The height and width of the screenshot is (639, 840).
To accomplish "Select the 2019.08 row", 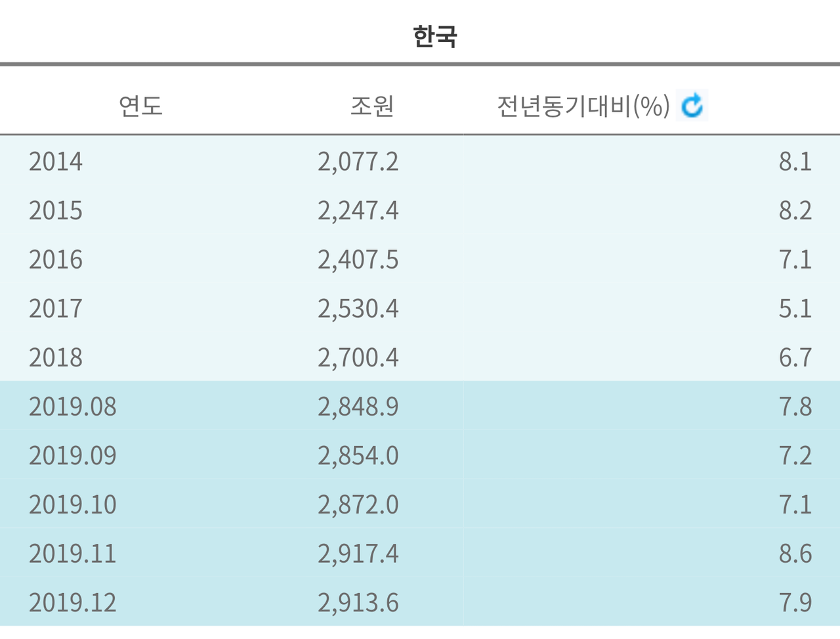I will pos(73,407).
